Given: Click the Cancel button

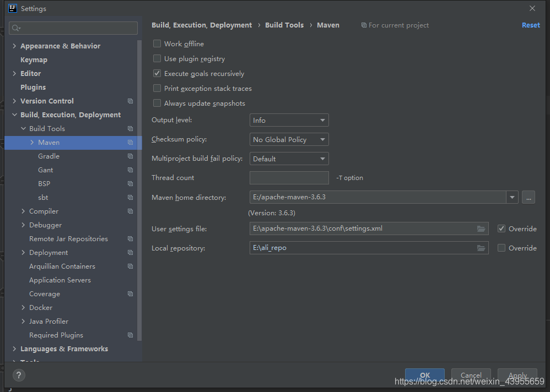Looking at the screenshot, I should [x=471, y=375].
